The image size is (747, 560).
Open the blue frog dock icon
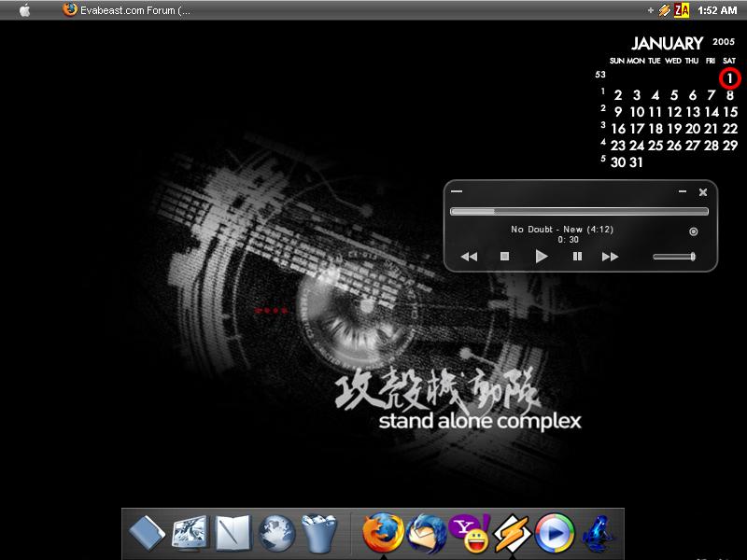click(598, 533)
